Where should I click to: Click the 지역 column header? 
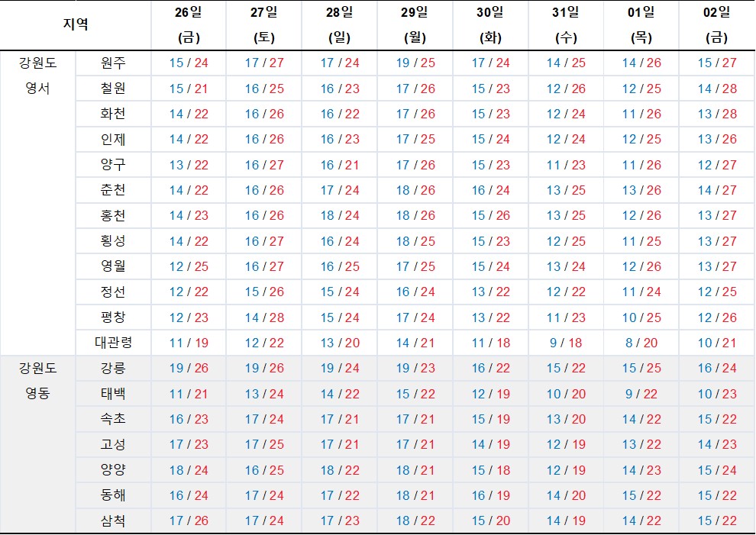coord(76,24)
